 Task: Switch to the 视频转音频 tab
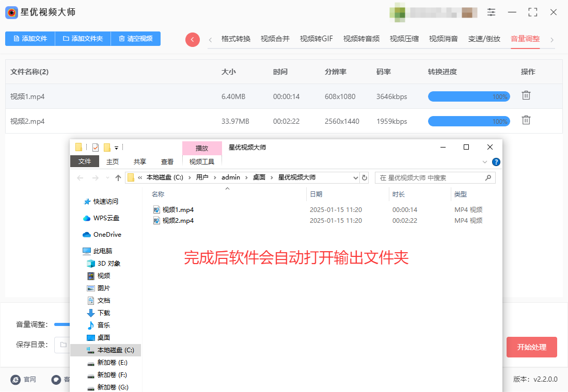coord(361,39)
